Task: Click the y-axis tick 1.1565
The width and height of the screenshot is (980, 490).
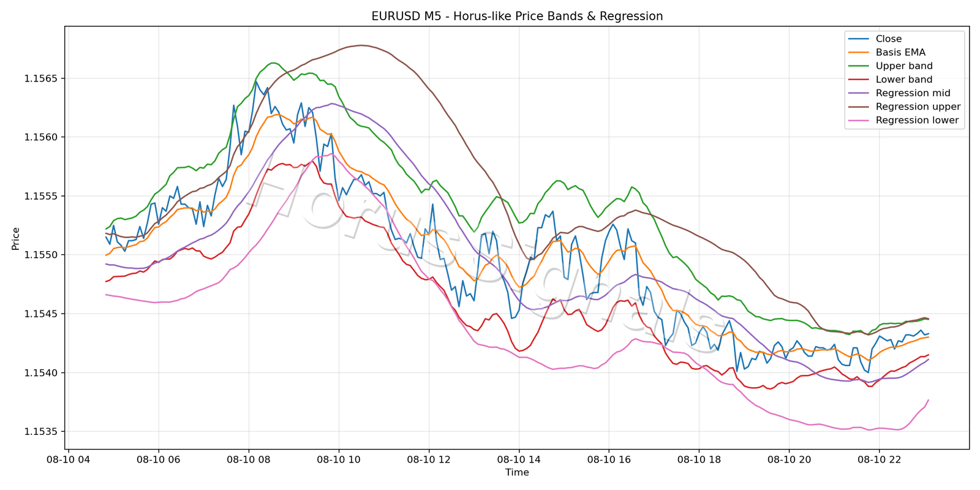Action: pyautogui.click(x=41, y=78)
